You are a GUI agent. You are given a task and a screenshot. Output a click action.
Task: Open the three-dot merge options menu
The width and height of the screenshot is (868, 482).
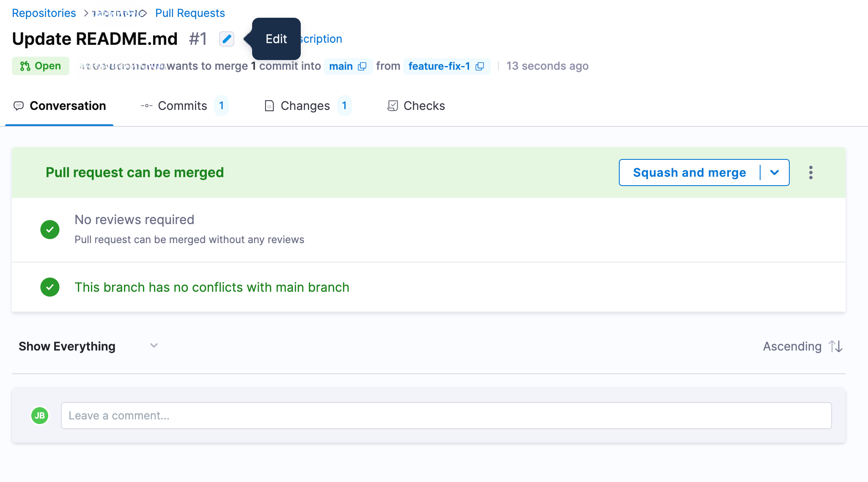(810, 173)
